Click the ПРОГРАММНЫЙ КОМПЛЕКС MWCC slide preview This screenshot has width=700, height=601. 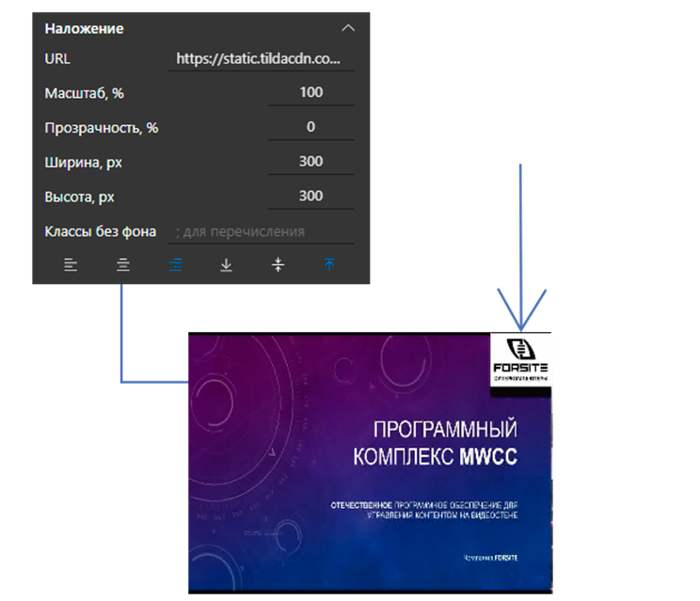pyautogui.click(x=370, y=463)
